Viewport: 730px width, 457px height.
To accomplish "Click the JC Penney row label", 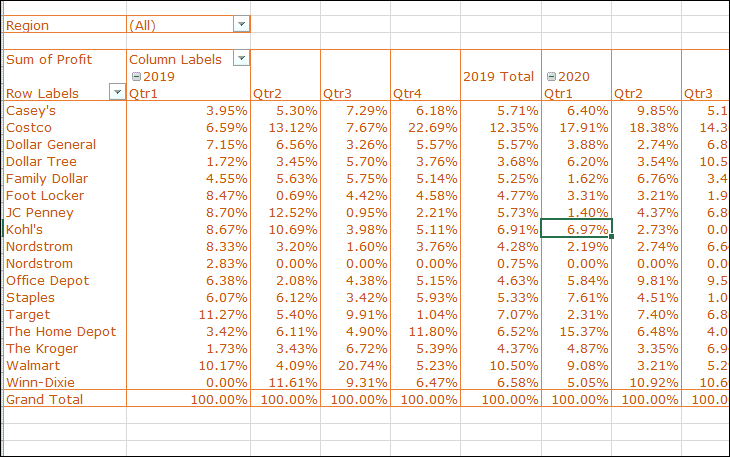I will 65,213.
